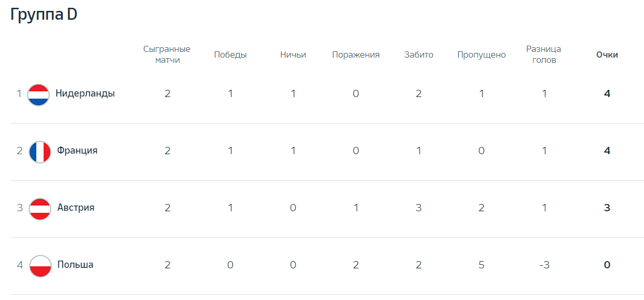Screen dimensions: 644x300
Task: Open the Нидерланды team link
Action: pyautogui.click(x=85, y=93)
